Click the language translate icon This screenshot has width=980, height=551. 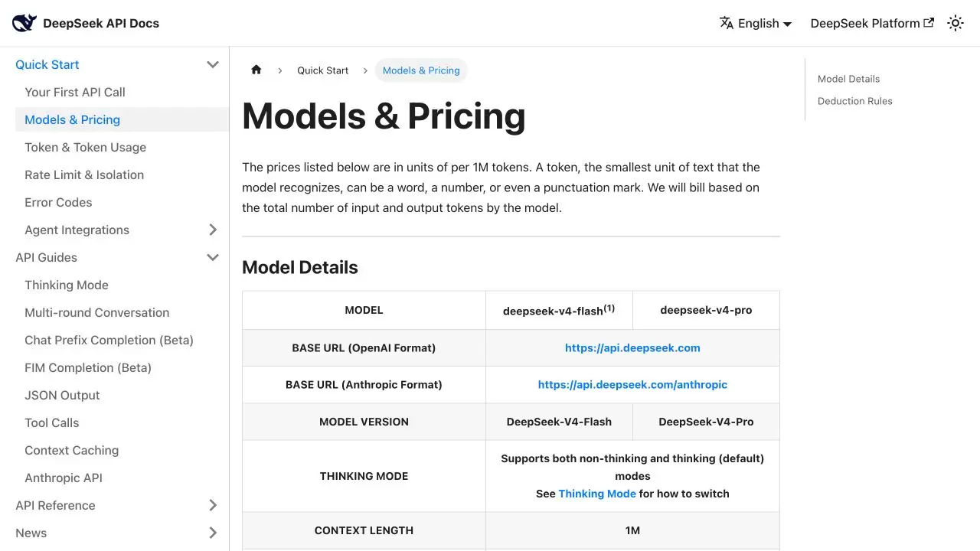tap(727, 23)
